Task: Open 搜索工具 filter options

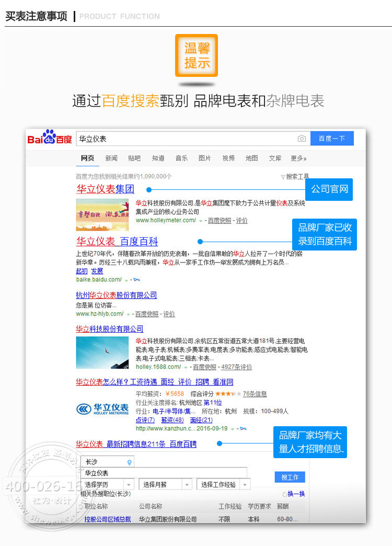Action: (x=295, y=177)
